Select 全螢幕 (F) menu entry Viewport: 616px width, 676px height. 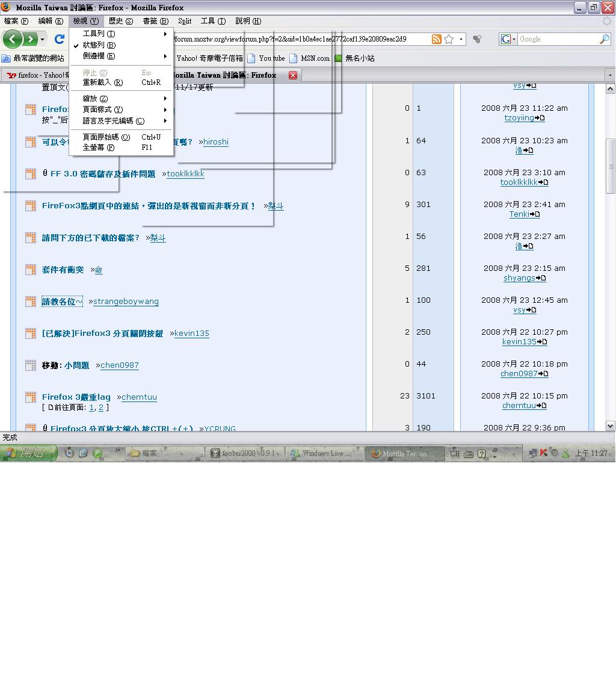[x=121, y=147]
